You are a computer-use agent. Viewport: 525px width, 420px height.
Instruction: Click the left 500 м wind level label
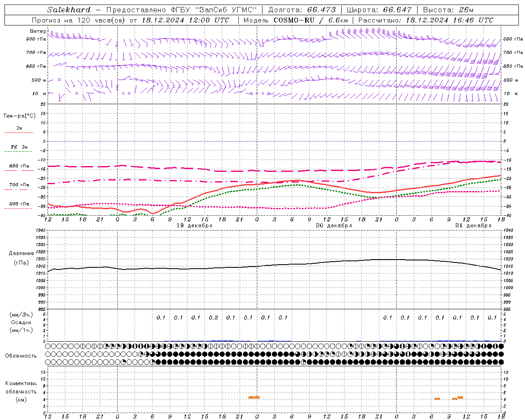39,80
